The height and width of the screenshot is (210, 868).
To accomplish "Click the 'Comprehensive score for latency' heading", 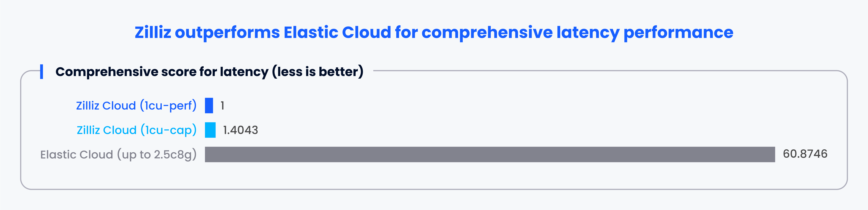I will coord(209,72).
